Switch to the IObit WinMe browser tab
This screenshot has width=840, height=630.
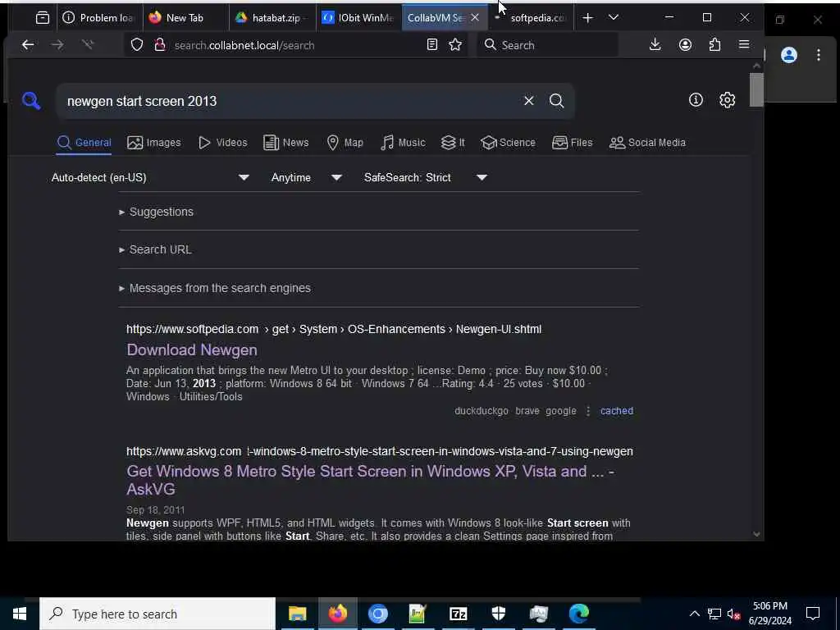point(358,18)
